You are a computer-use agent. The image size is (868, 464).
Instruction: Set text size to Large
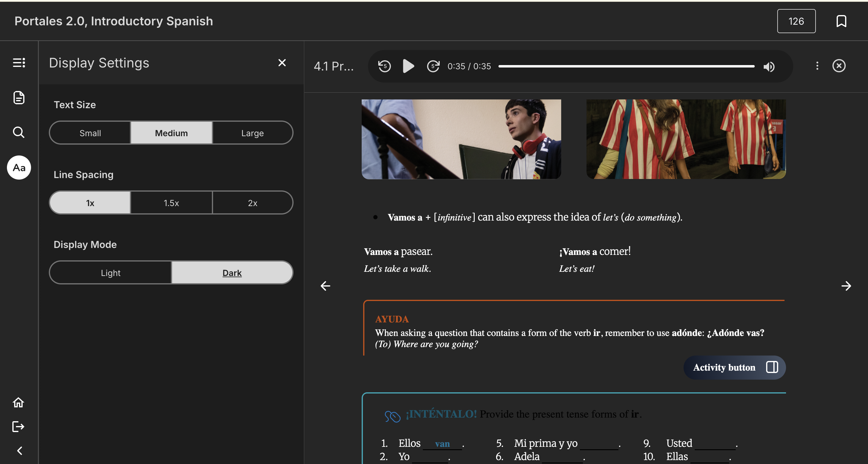[x=253, y=133]
